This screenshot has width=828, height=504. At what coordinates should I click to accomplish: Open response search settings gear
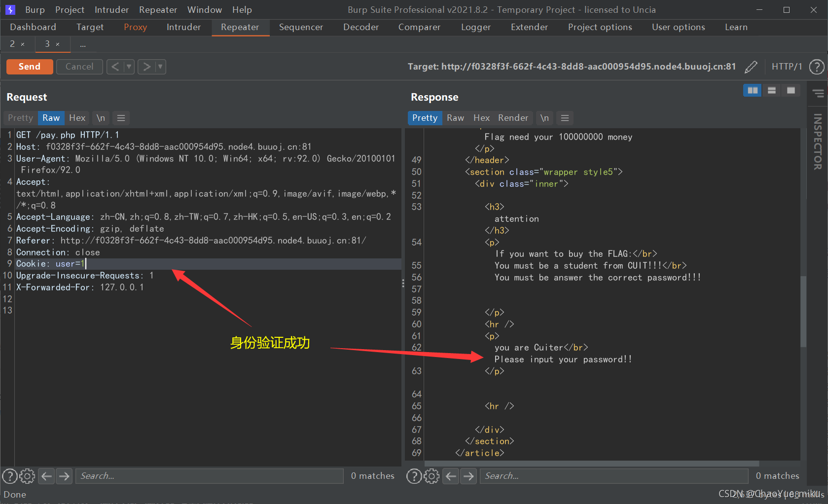[432, 476]
